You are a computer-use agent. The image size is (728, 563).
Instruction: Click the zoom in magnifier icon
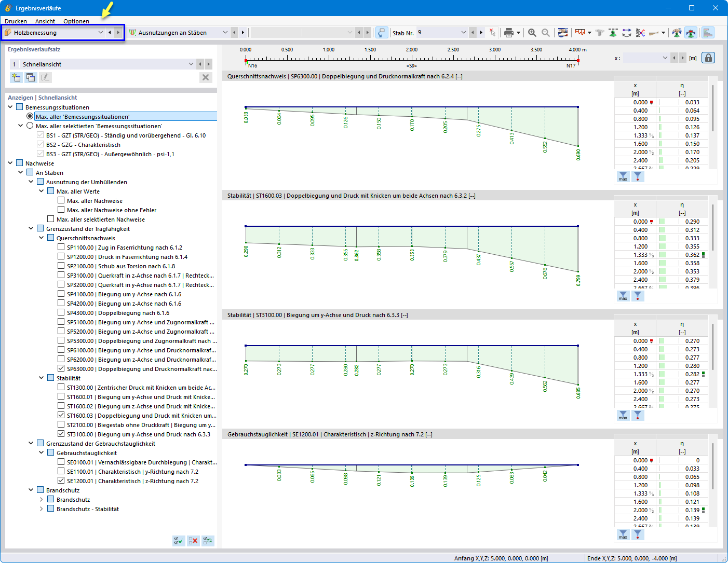point(532,33)
